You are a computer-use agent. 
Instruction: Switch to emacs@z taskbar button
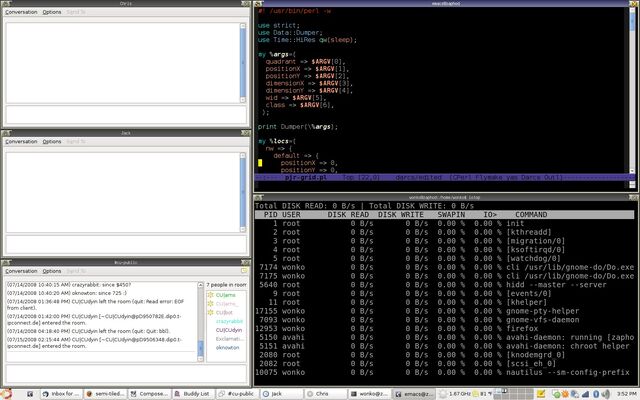point(413,394)
